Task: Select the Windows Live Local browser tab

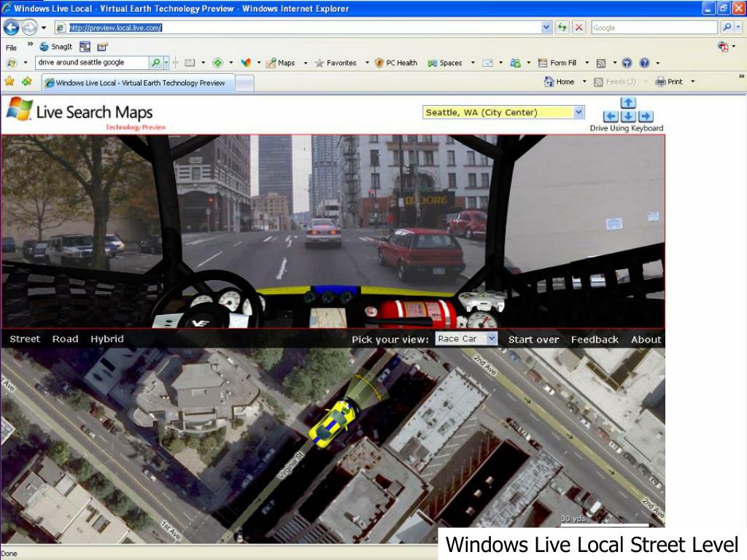Action: (138, 82)
